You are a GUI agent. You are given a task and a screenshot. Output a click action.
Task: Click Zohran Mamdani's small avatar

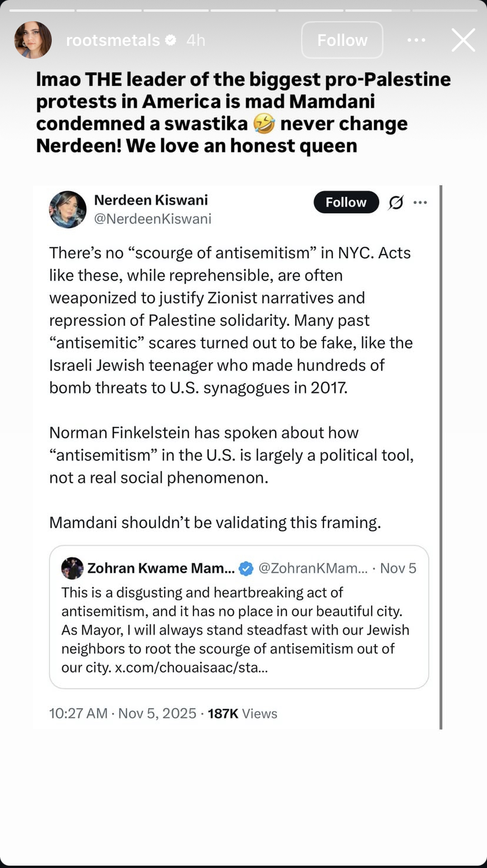tap(72, 568)
